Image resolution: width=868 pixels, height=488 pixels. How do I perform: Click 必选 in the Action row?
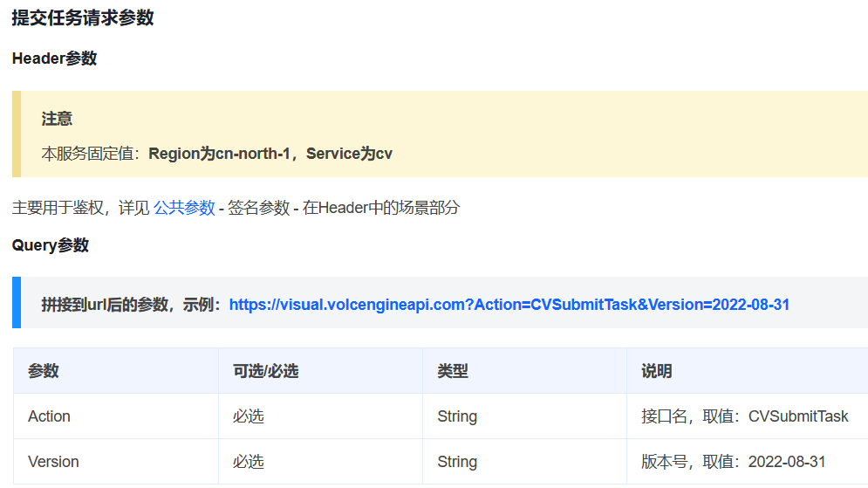click(248, 416)
